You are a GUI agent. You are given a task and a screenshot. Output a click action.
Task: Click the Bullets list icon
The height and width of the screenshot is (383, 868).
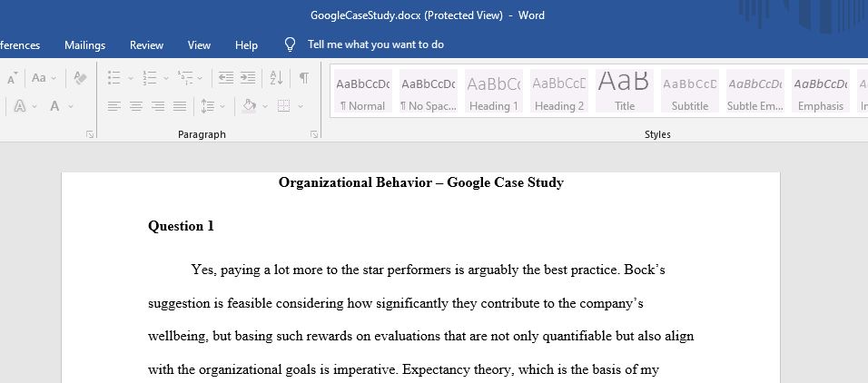click(114, 78)
